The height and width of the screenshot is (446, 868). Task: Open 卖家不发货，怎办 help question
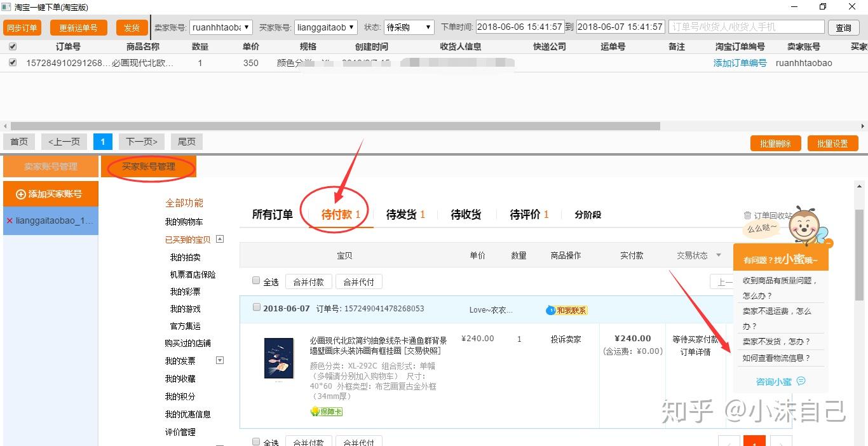(776, 341)
